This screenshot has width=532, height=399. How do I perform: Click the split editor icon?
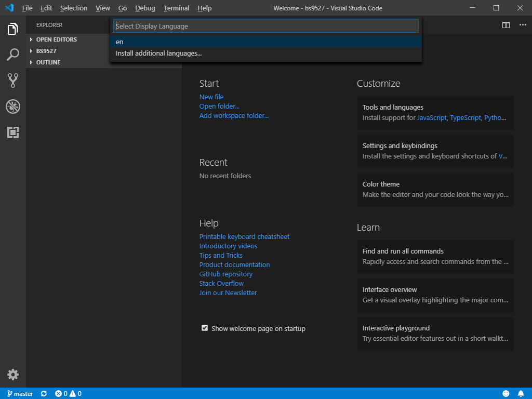[506, 25]
